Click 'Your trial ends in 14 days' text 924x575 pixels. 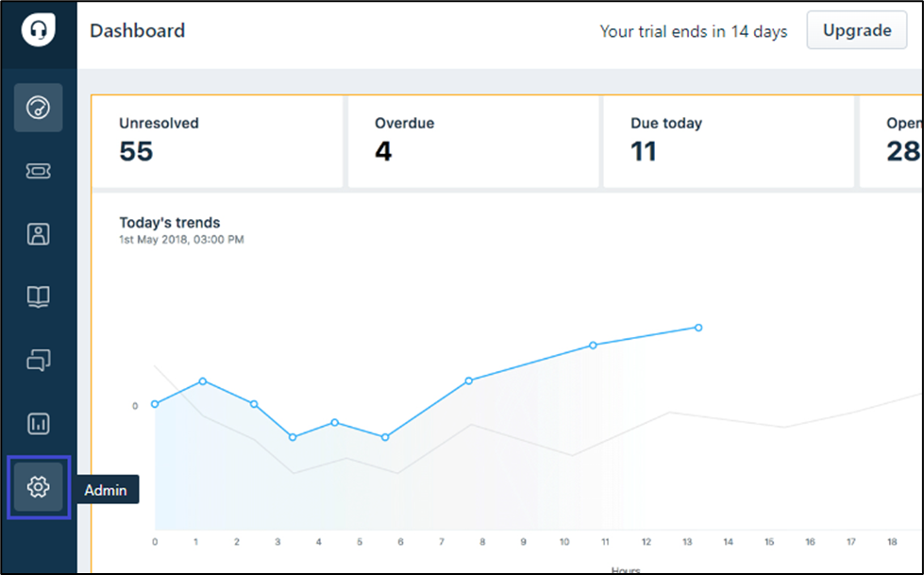[694, 31]
